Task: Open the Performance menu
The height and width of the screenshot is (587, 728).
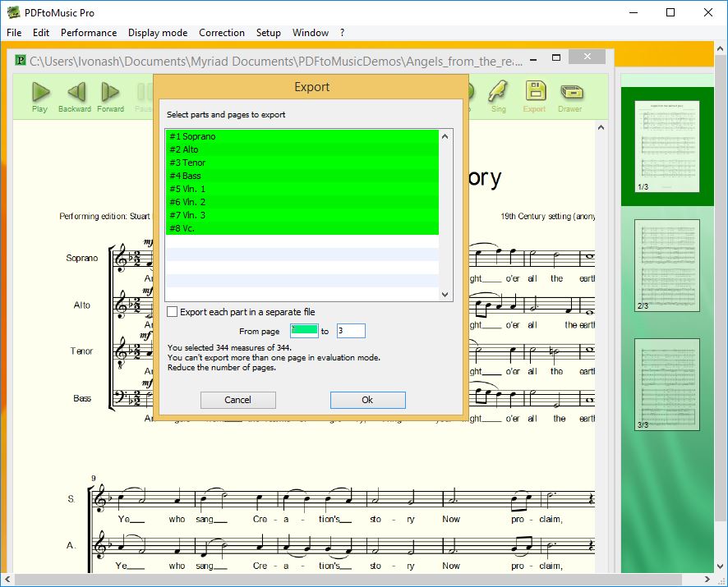Action: coord(89,33)
